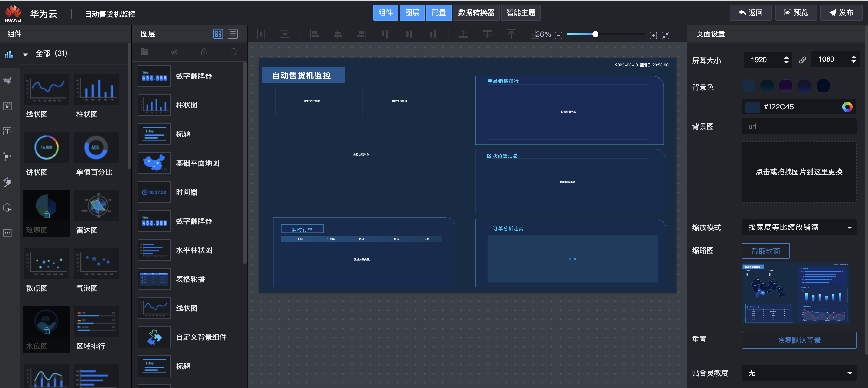This screenshot has width=868, height=388.
Task: Zoom out canvas with minus icon
Action: [558, 35]
